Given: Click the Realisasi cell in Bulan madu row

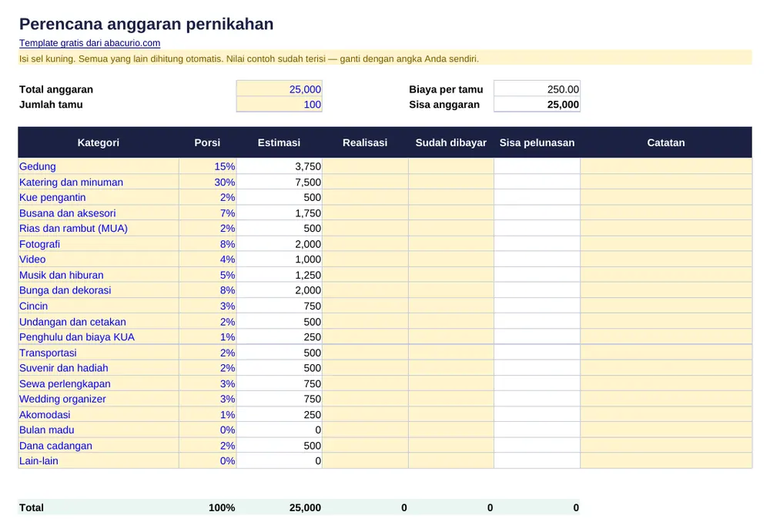Looking at the screenshot, I should point(365,430).
